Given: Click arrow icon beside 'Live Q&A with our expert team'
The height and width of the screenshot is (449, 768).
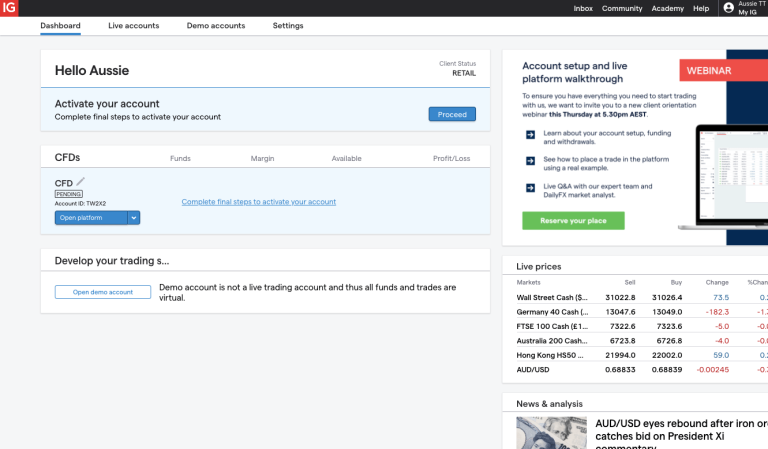Looking at the screenshot, I should point(530,187).
